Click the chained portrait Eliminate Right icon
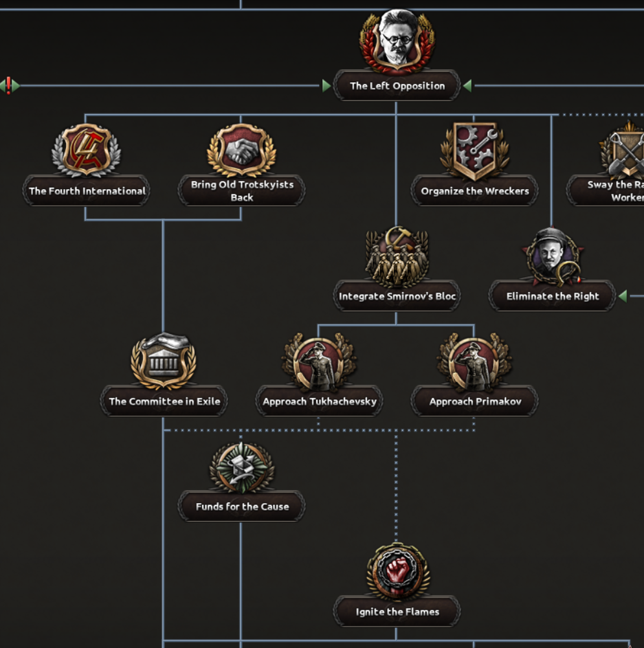Viewport: 644px width, 648px height. coord(552,256)
